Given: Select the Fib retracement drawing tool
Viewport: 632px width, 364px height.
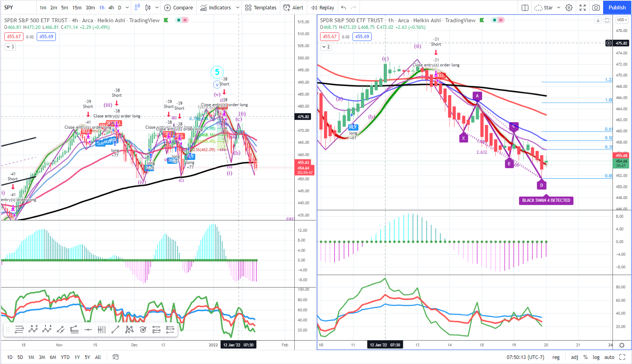Looking at the screenshot, I should 19,330.
